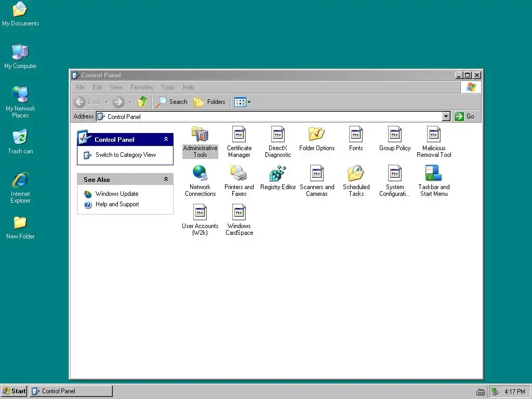Click the Back toolbar button
This screenshot has width=532, height=399.
(x=87, y=102)
